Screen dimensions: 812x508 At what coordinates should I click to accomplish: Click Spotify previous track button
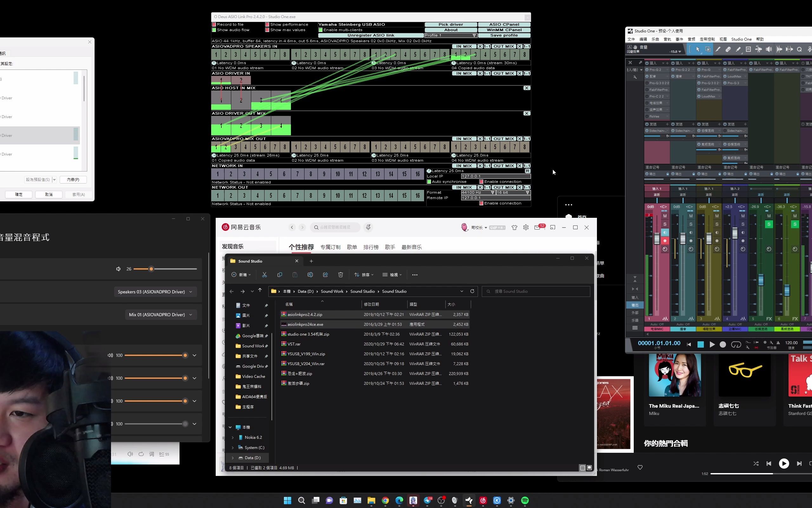[x=769, y=464]
